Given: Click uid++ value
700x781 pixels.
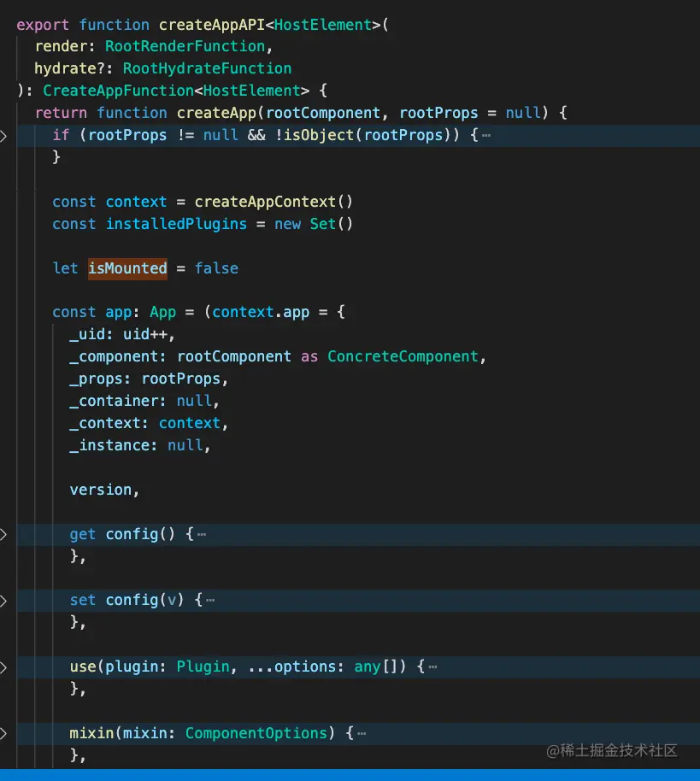Looking at the screenshot, I should pyautogui.click(x=145, y=334).
